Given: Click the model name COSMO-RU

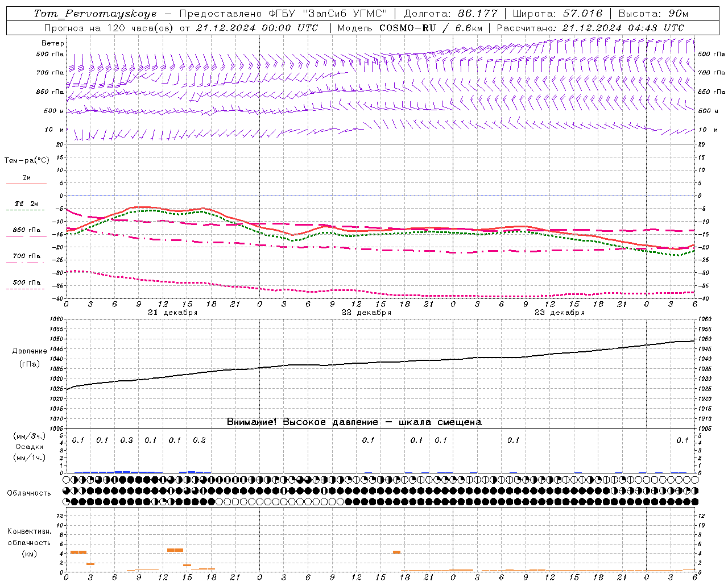Looking at the screenshot, I should tap(408, 28).
